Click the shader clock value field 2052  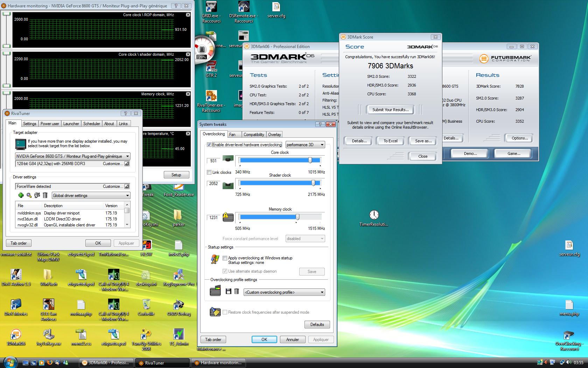213,184
